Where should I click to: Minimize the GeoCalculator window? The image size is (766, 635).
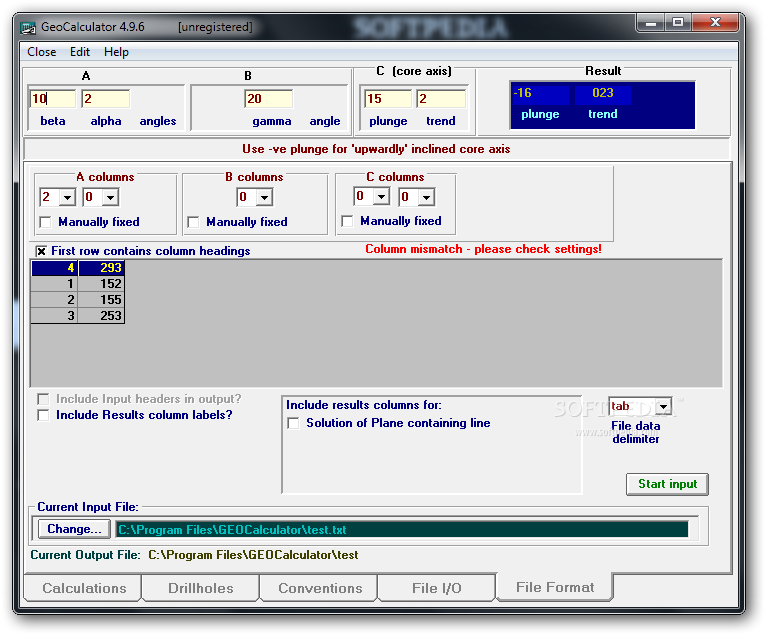tap(651, 23)
